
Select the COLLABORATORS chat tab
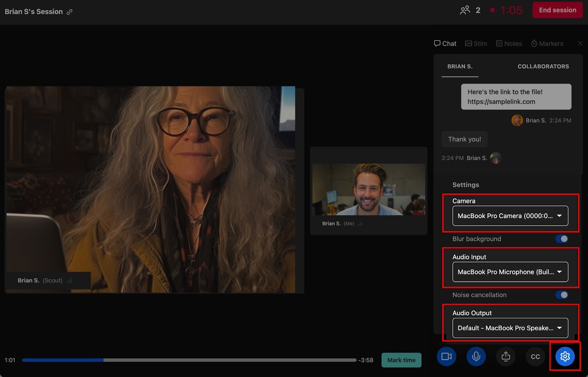click(x=543, y=66)
